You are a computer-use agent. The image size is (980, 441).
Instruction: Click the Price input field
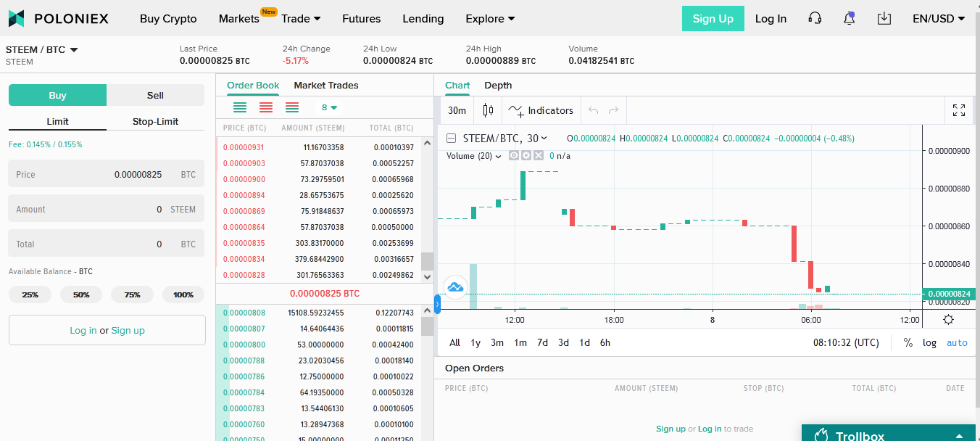pos(107,175)
